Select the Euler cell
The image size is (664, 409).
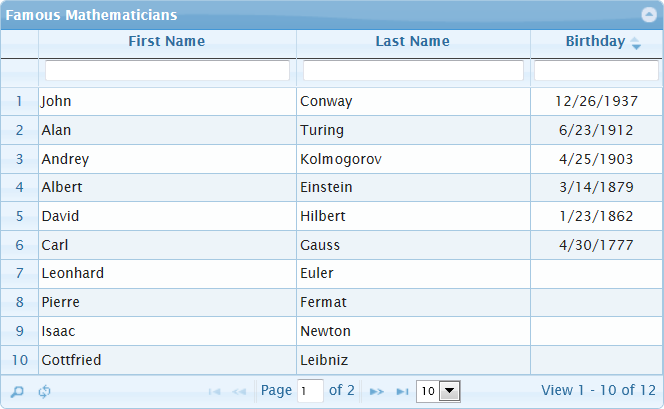(x=413, y=274)
